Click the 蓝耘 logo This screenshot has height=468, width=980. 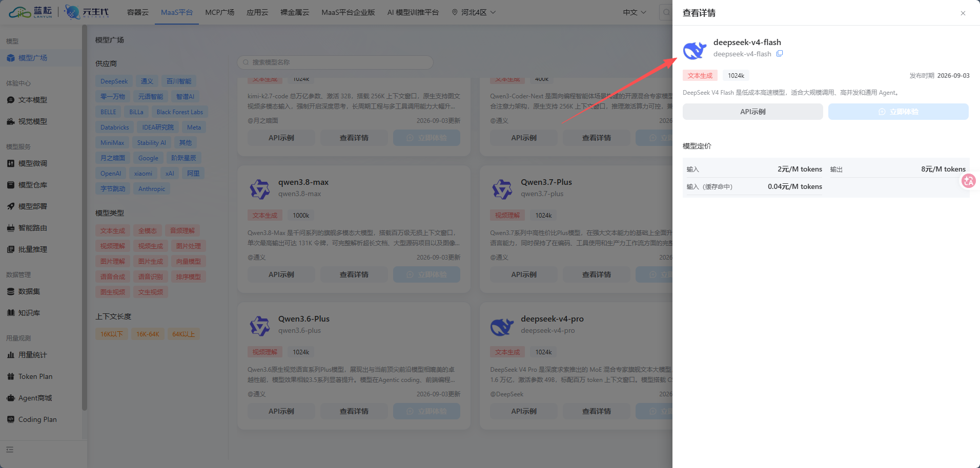31,12
